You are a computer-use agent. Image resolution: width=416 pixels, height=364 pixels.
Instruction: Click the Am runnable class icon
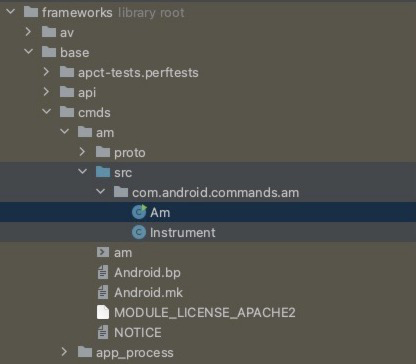coord(139,212)
